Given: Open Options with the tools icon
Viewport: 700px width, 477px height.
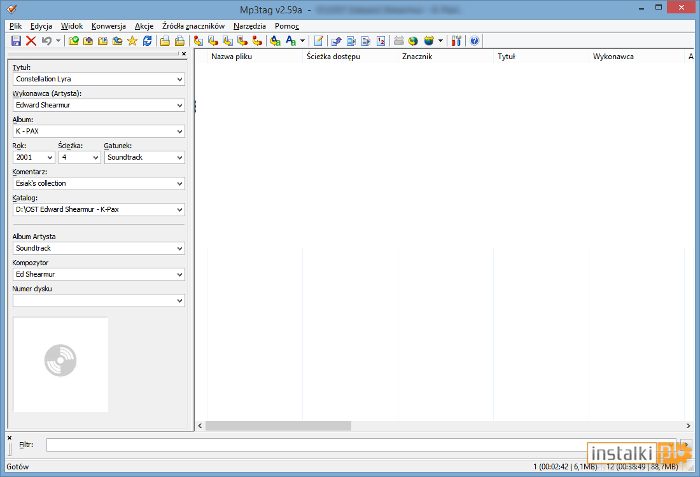Looking at the screenshot, I should 456,41.
